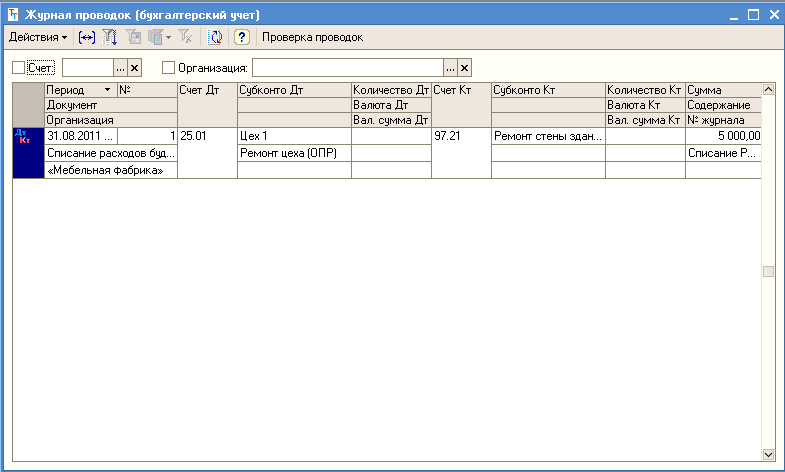Click the Сумма column header
Image resolution: width=785 pixels, height=472 pixels.
click(x=722, y=90)
